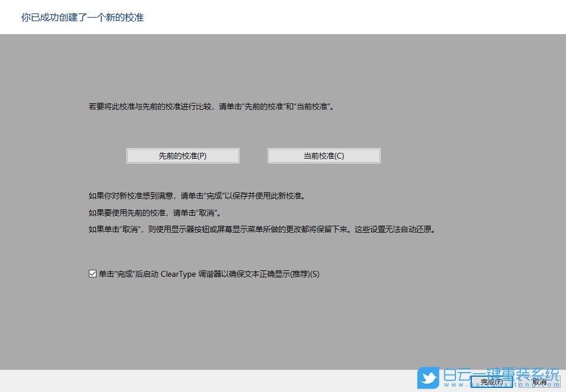The width and height of the screenshot is (566, 392).
Task: Click the highlighted default '完成(F)' action
Action: click(491, 381)
